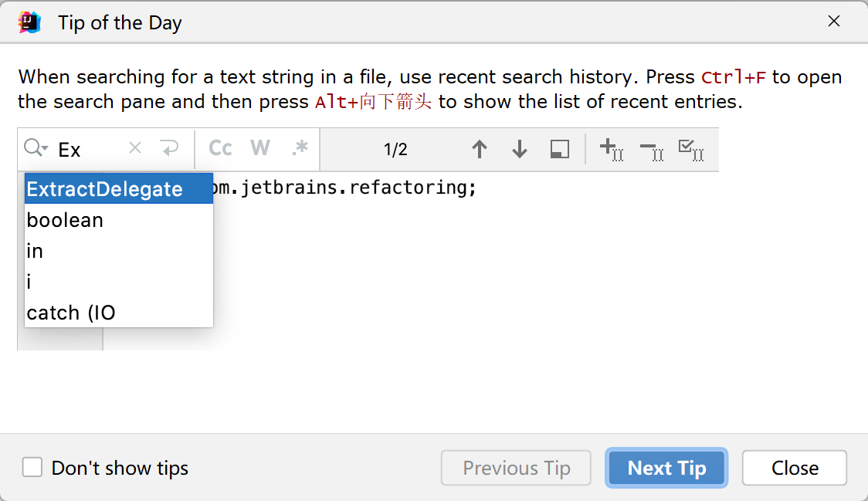The width and height of the screenshot is (868, 501).
Task: Go to next occurrence with down arrow
Action: pos(520,149)
